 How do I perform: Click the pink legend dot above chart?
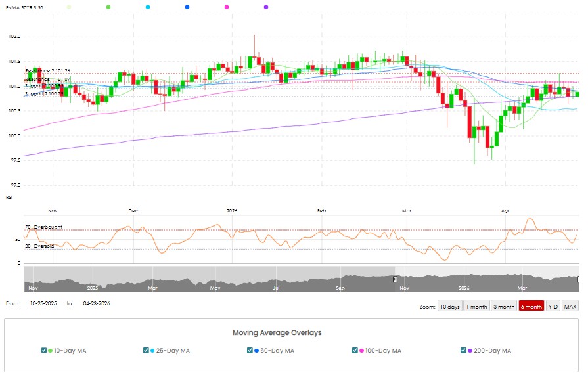pos(227,7)
